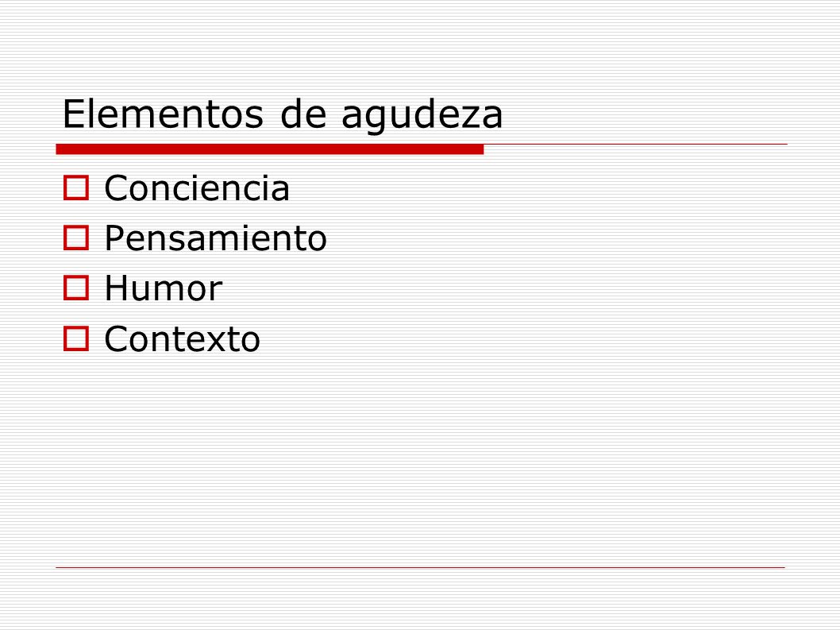Select the capital E in Elementos
840x630 pixels.
(74, 114)
